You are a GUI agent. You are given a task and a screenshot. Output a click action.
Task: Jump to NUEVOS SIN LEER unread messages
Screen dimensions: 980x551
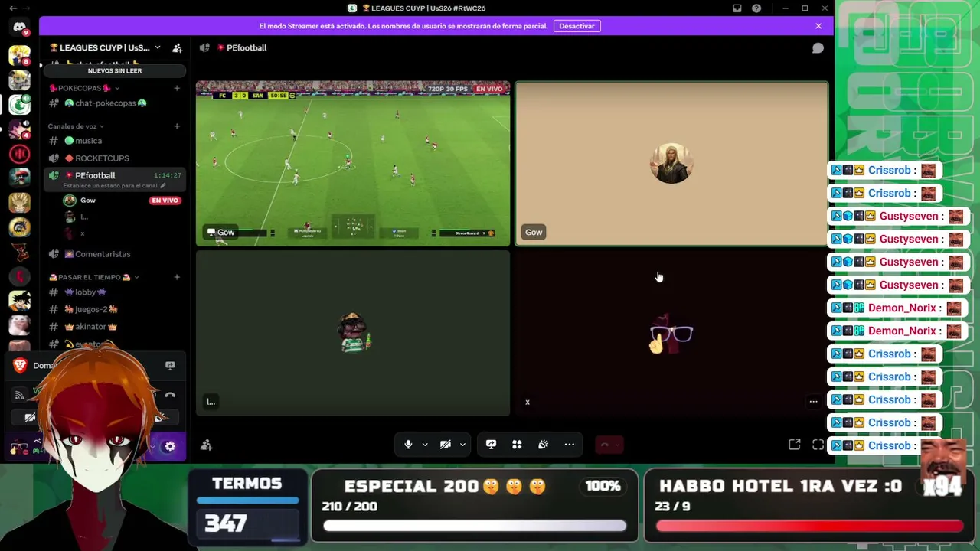(115, 70)
